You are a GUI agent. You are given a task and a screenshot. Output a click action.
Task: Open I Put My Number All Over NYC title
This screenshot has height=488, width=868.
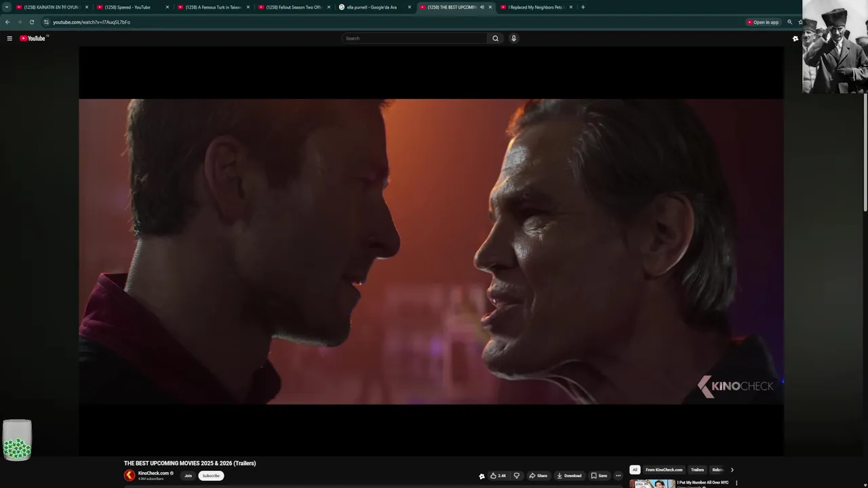[703, 483]
